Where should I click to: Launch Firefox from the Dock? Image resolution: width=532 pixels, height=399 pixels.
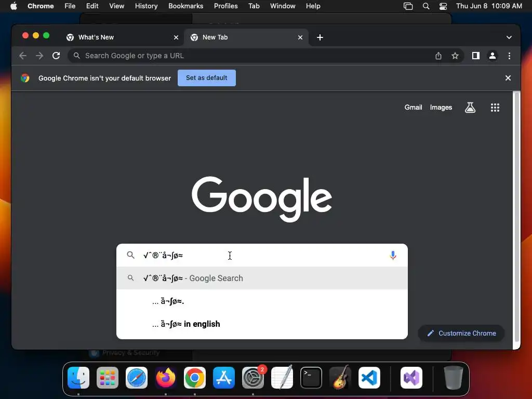[x=166, y=378]
